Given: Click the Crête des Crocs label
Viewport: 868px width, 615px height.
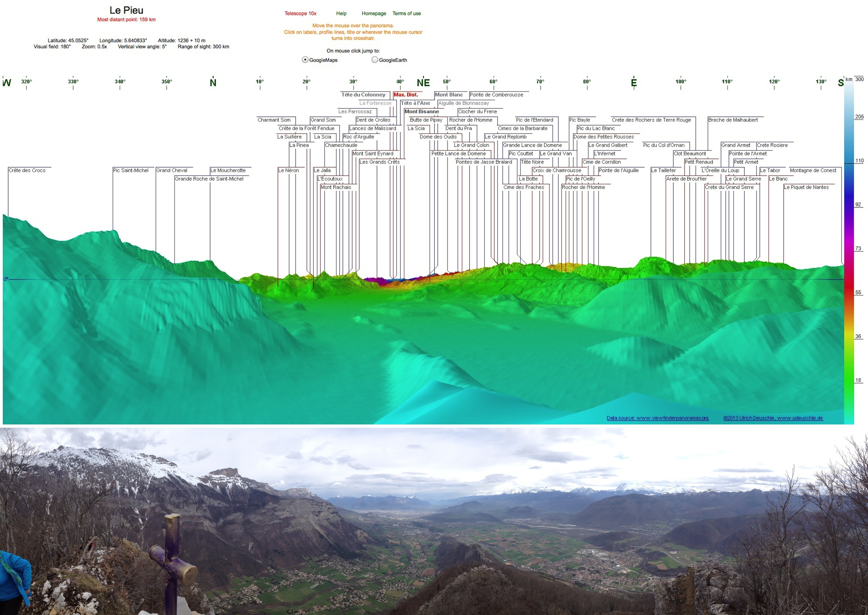Looking at the screenshot, I should click(x=27, y=170).
